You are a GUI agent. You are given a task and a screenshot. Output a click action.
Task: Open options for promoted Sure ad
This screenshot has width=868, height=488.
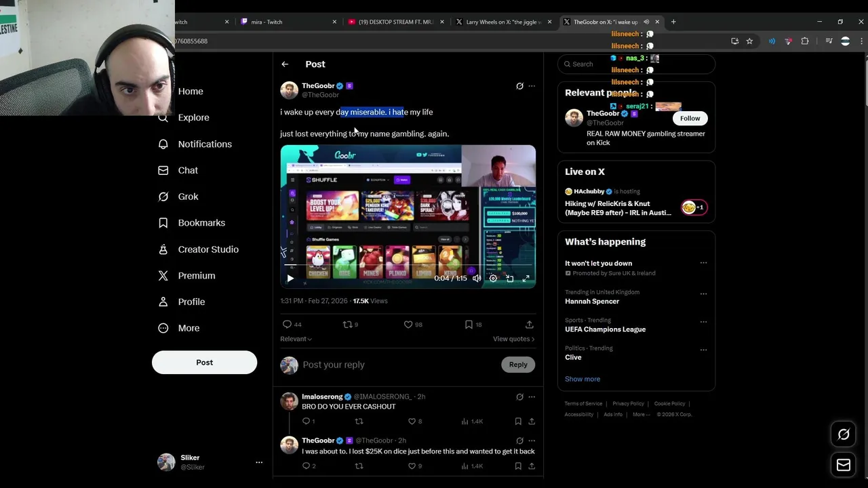703,263
